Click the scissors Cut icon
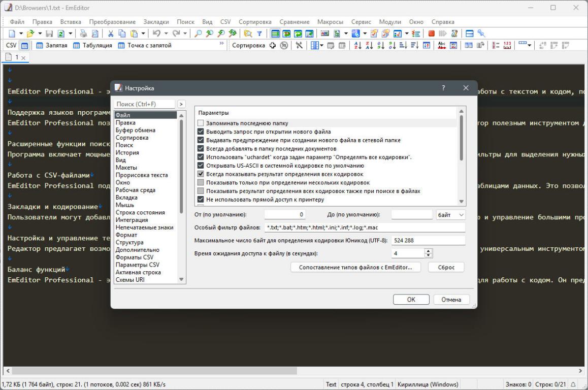This screenshot has width=588, height=390. 111,34
